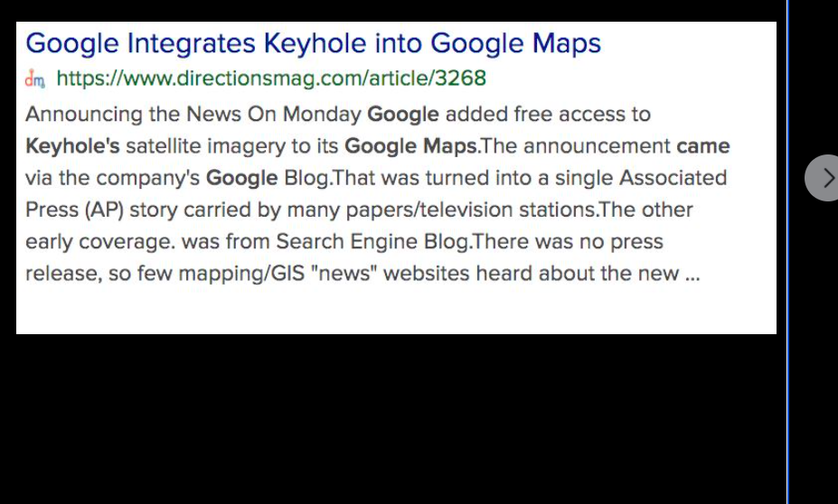Viewport: 838px width, 504px height.
Task: Click bold "Google Maps" in the snippet
Action: pyautogui.click(x=410, y=146)
